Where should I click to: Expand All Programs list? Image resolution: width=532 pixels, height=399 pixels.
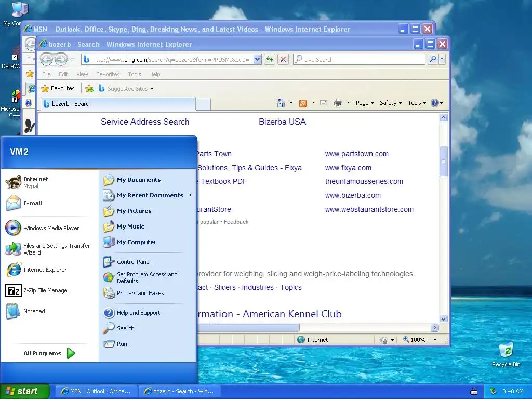[49, 353]
